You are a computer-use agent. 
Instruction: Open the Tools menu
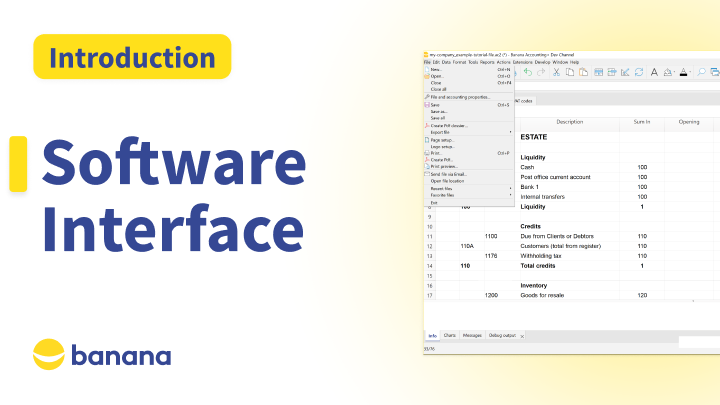click(473, 62)
